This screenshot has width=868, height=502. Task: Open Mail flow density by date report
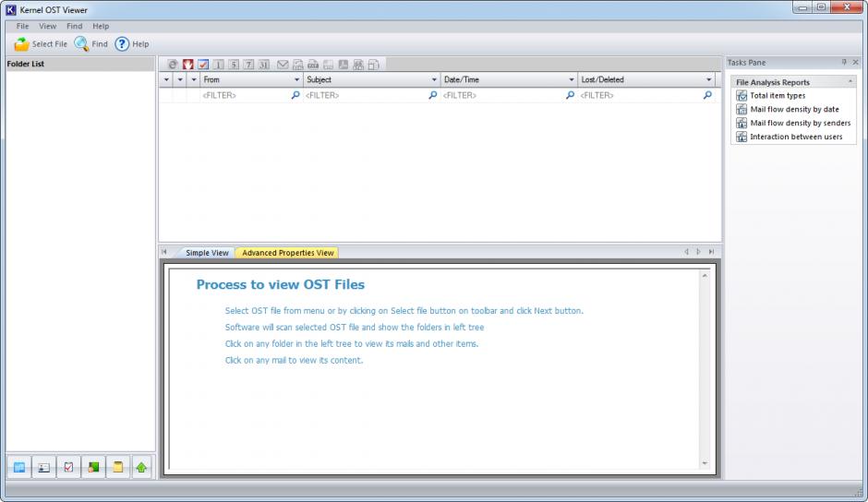794,109
